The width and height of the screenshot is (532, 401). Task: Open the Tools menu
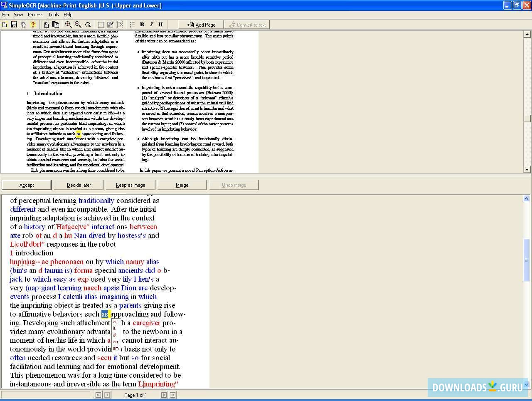54,15
